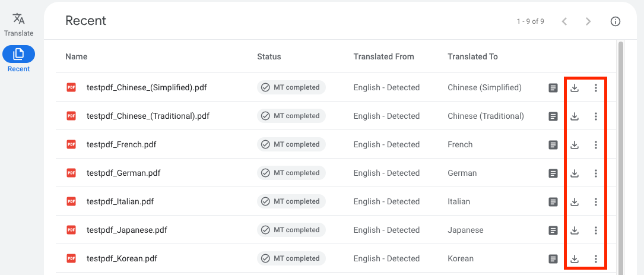Go to next page arrow
The width and height of the screenshot is (644, 275).
[588, 21]
